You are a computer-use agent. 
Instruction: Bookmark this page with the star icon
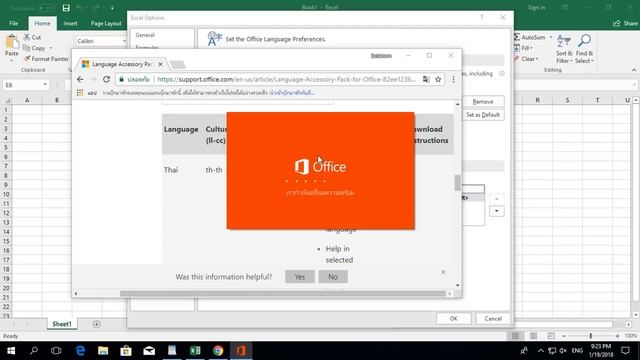click(x=438, y=79)
